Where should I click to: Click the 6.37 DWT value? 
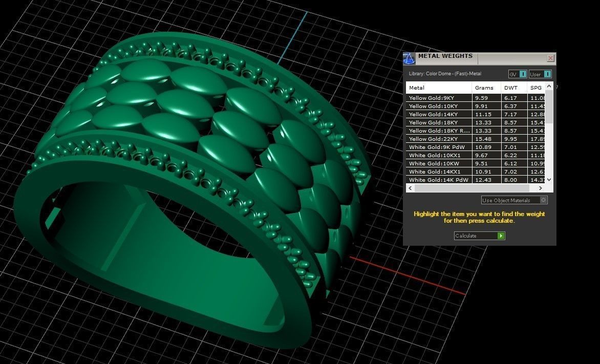point(510,106)
